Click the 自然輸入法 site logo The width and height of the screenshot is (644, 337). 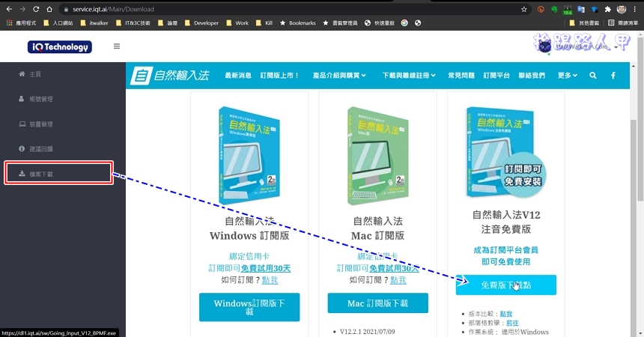[x=170, y=76]
